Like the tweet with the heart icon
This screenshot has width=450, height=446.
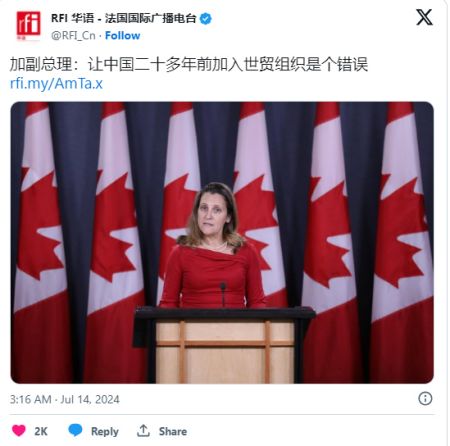pyautogui.click(x=19, y=430)
